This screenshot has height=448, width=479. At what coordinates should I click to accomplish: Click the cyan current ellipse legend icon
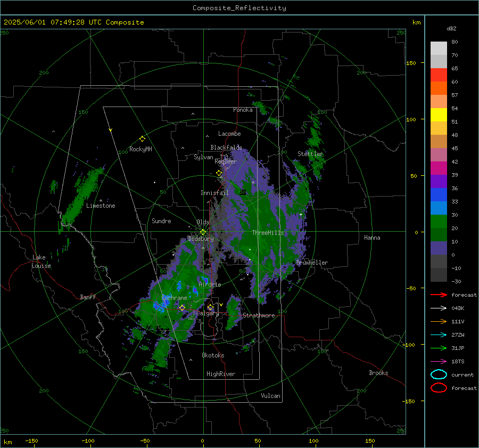[439, 374]
